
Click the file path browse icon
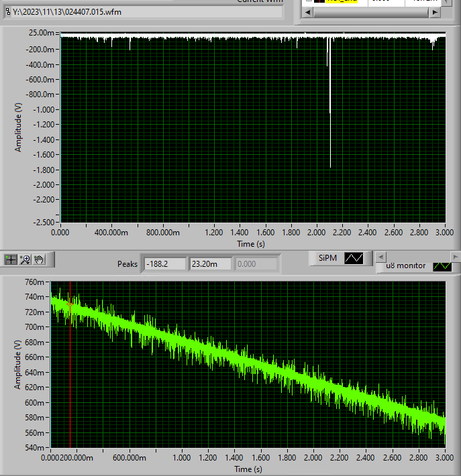[8, 12]
